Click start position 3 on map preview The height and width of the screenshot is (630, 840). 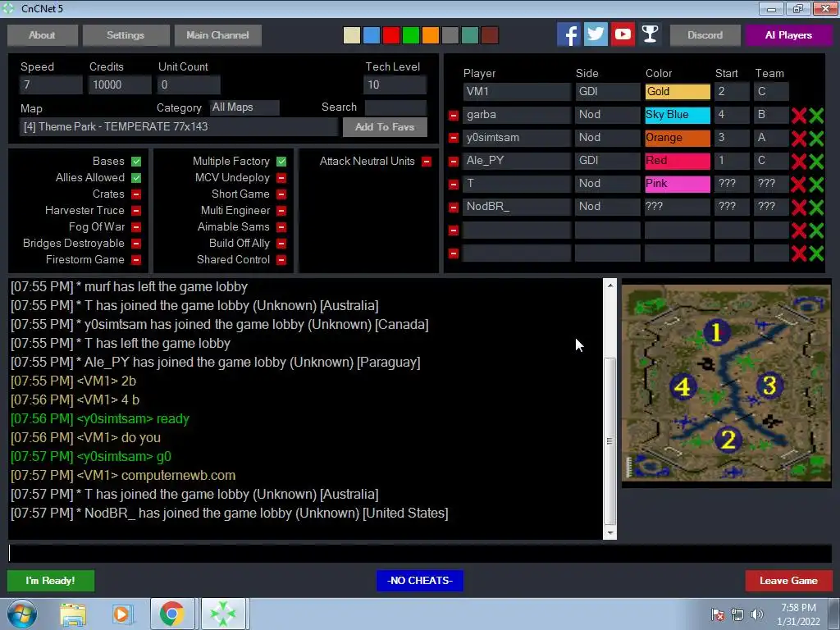point(769,386)
